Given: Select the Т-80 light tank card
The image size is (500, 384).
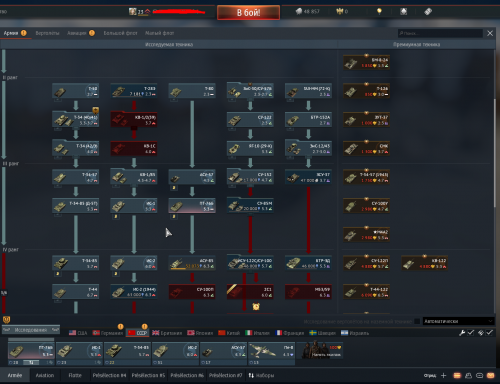Looking at the screenshot, I should coord(192,91).
